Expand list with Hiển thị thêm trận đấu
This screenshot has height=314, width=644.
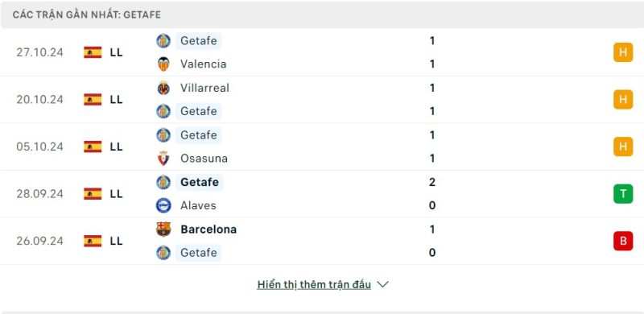click(314, 284)
